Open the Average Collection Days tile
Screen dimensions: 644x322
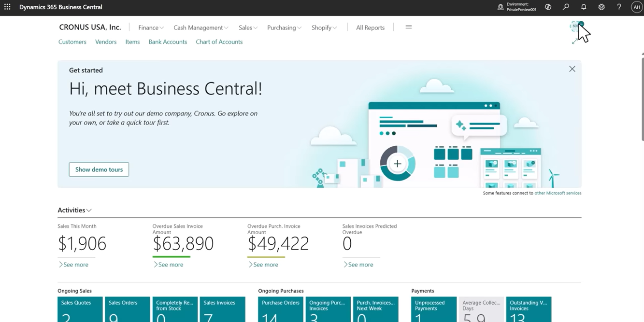click(481, 309)
